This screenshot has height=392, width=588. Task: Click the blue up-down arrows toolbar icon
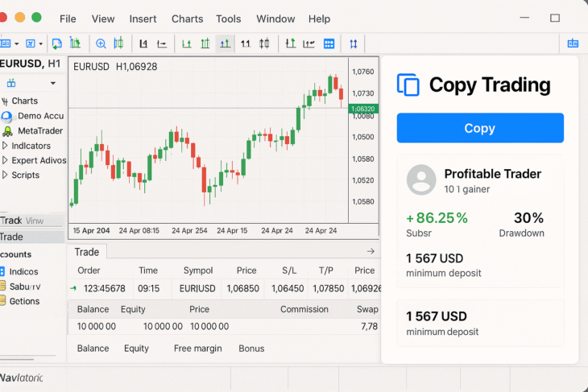[x=354, y=43]
